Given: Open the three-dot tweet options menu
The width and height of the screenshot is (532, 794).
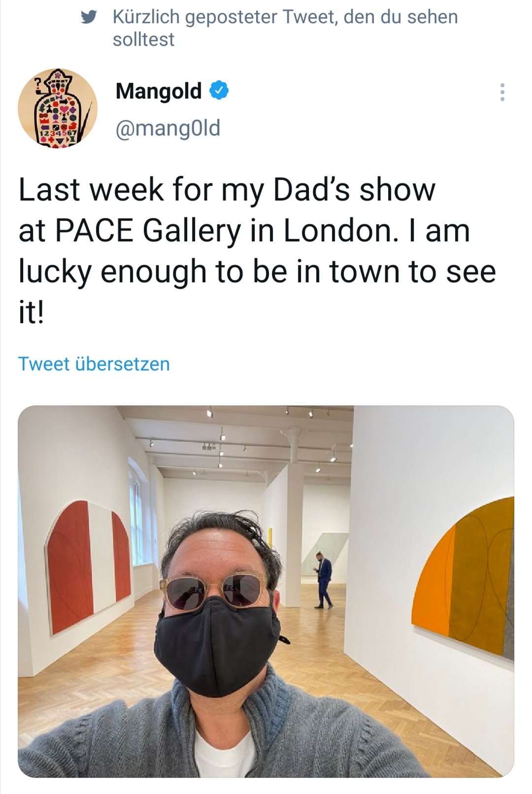Looking at the screenshot, I should coord(502,92).
